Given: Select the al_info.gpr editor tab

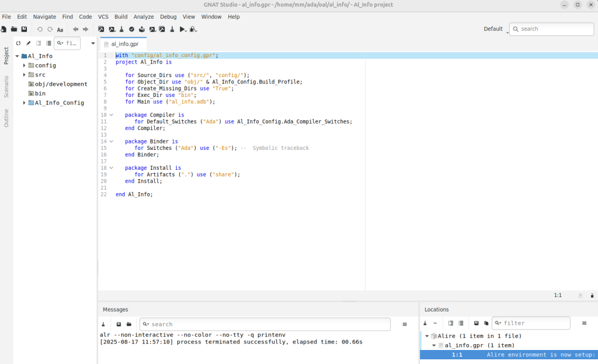Looking at the screenshot, I should point(123,44).
